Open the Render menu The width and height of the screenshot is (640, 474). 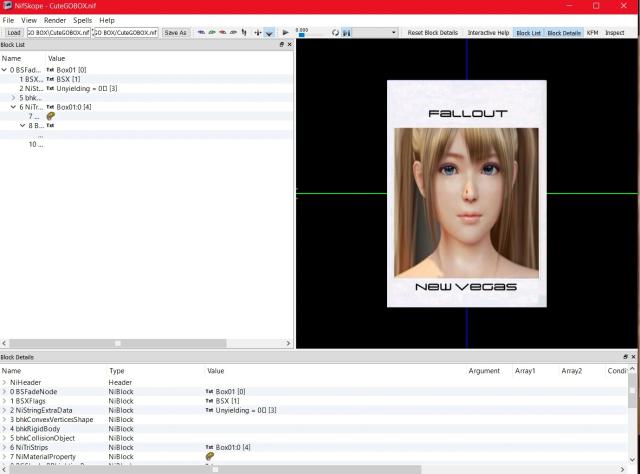(55, 20)
